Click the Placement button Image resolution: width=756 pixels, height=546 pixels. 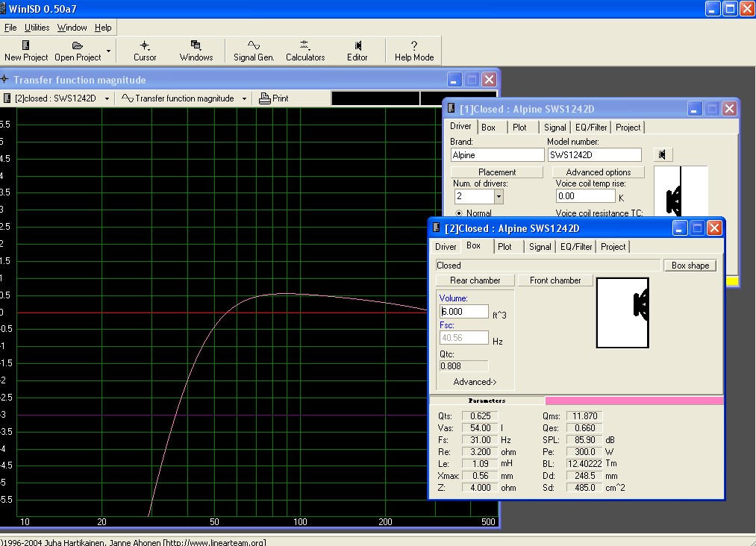496,172
